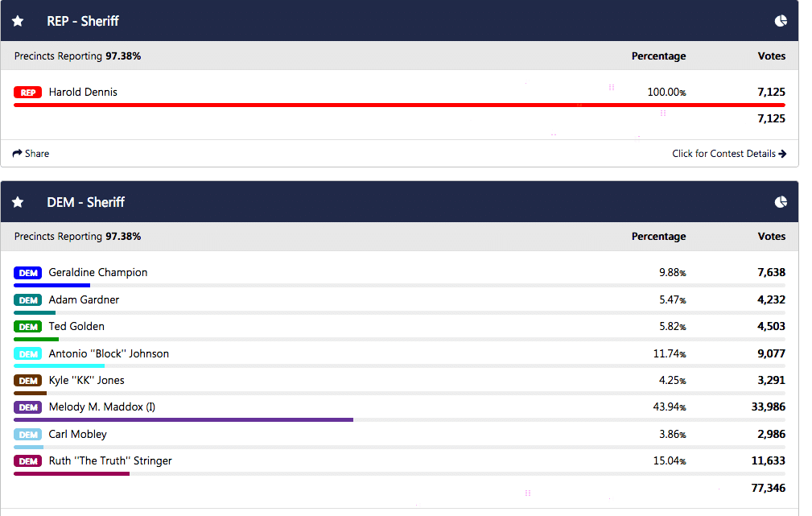The width and height of the screenshot is (812, 516).
Task: Click the 77,346 total votes figure
Action: click(x=768, y=488)
